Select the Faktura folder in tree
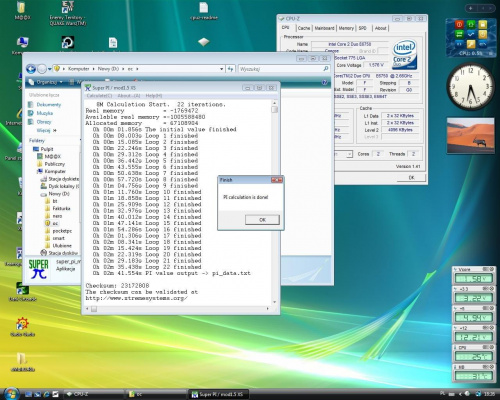The image size is (500, 400). click(61, 208)
